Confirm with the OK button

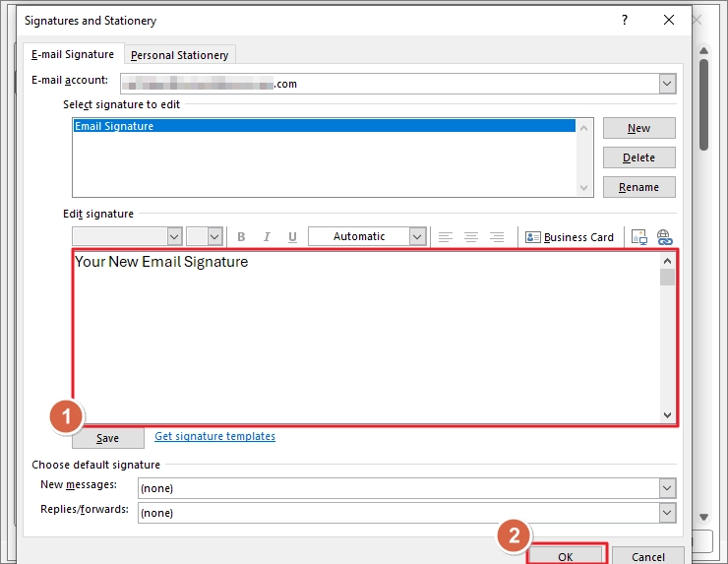[x=566, y=556]
